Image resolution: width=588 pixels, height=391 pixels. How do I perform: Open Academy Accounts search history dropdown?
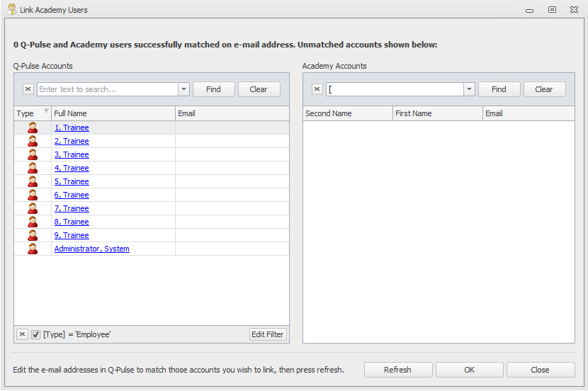tap(469, 89)
